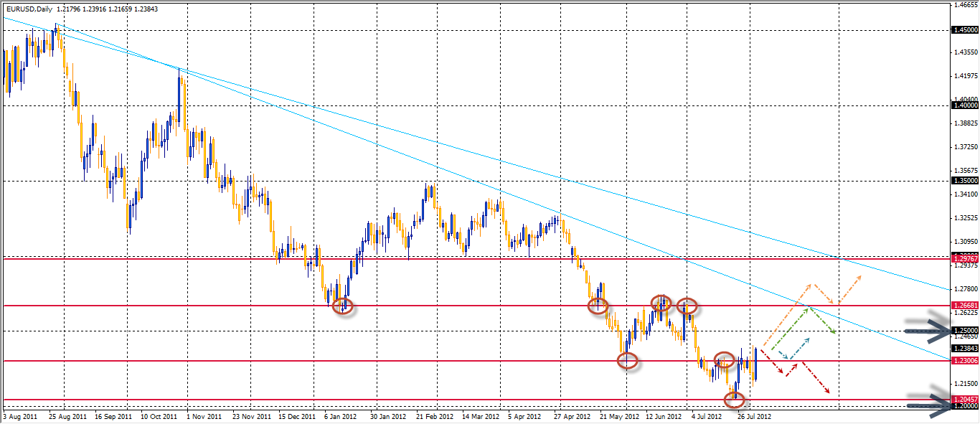Select the circle marker at January 2012 low
The image size is (980, 424).
pyautogui.click(x=344, y=306)
